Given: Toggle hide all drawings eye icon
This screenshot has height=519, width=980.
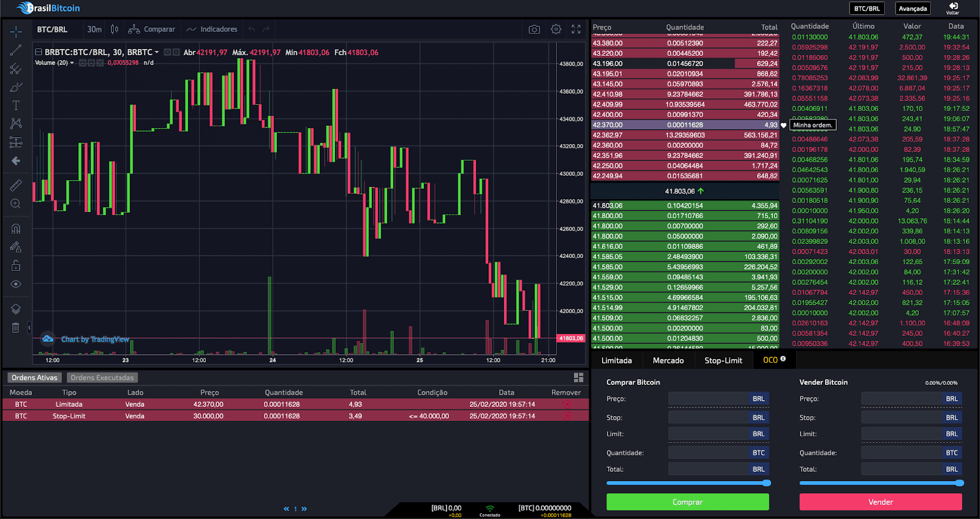Looking at the screenshot, I should 16,284.
